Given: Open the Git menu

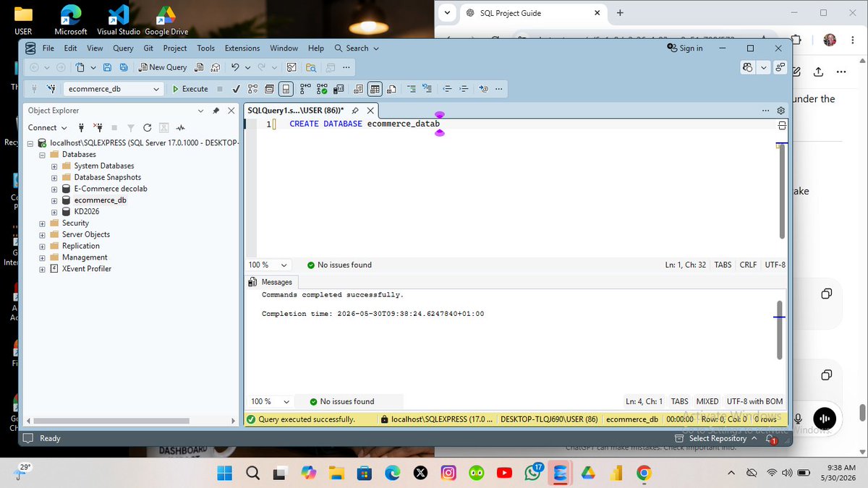Looking at the screenshot, I should pos(148,48).
